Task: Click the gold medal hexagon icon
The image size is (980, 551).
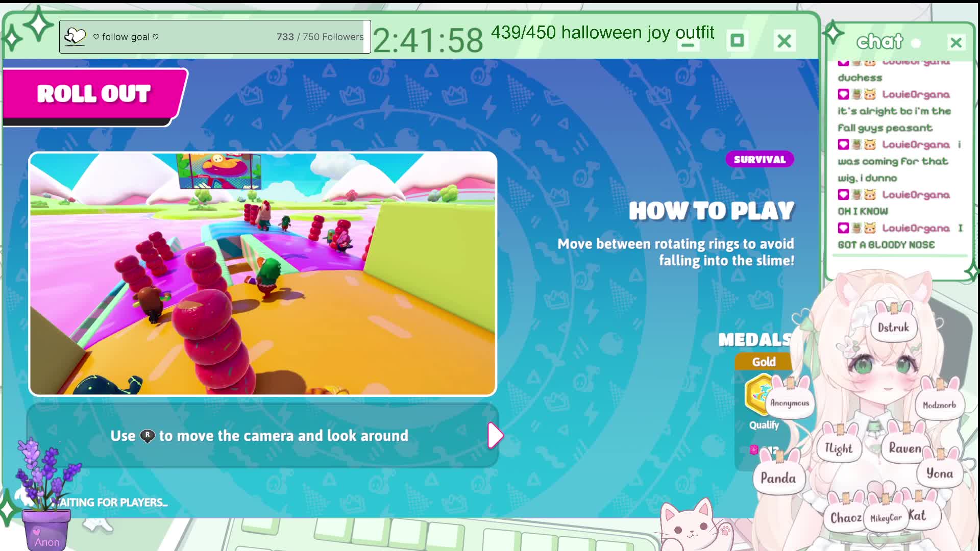Action: [758, 393]
